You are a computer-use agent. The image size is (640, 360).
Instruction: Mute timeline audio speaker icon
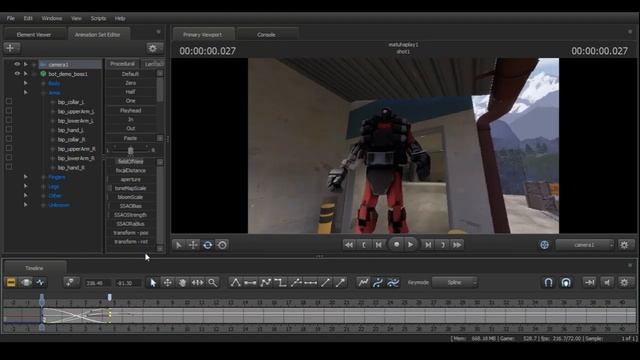607,282
